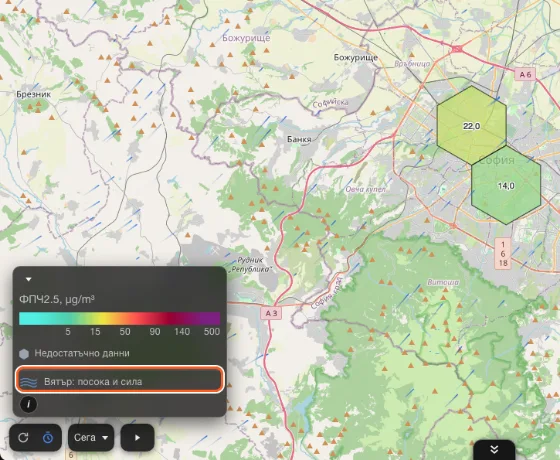This screenshot has height=460, width=560.
Task: Click the gray 'Недостатъчно данни' hexagon icon
Action: pyautogui.click(x=24, y=354)
